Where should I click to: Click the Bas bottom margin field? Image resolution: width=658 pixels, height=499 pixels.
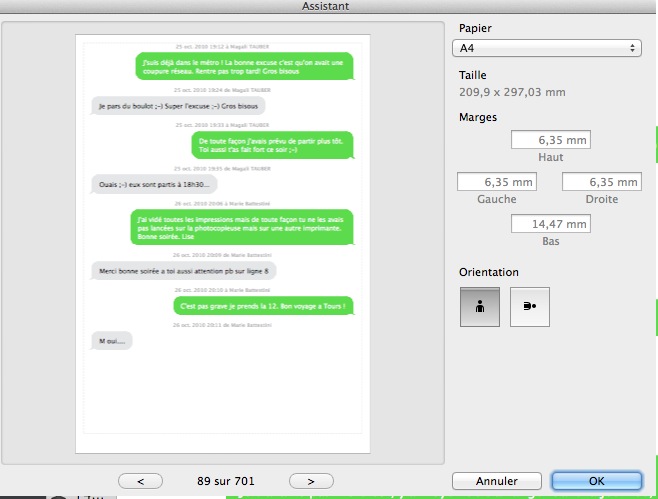tap(550, 224)
